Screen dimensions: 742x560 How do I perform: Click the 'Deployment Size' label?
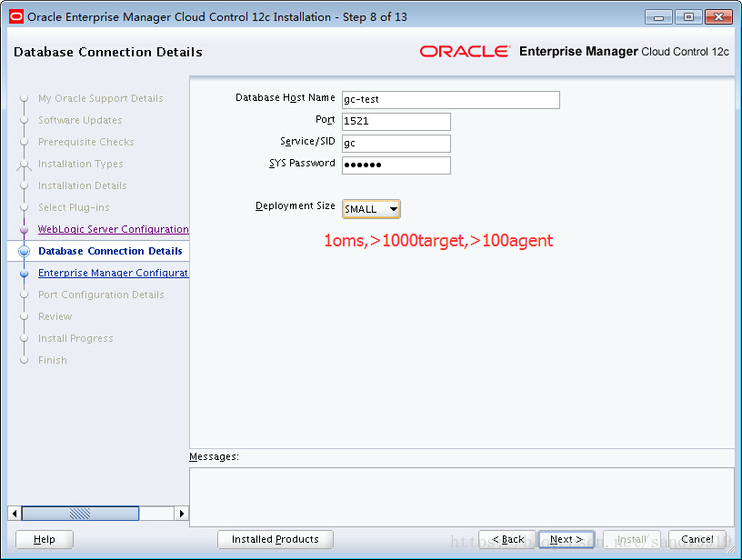pyautogui.click(x=296, y=205)
